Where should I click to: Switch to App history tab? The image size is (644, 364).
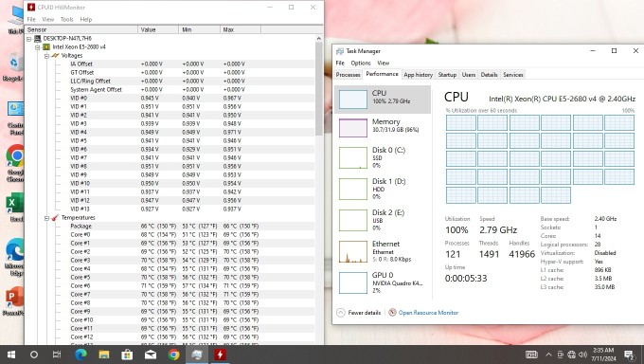coord(418,75)
